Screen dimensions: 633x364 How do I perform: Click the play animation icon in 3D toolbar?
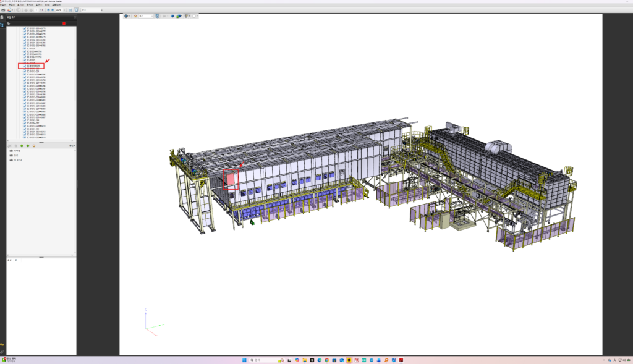165,16
